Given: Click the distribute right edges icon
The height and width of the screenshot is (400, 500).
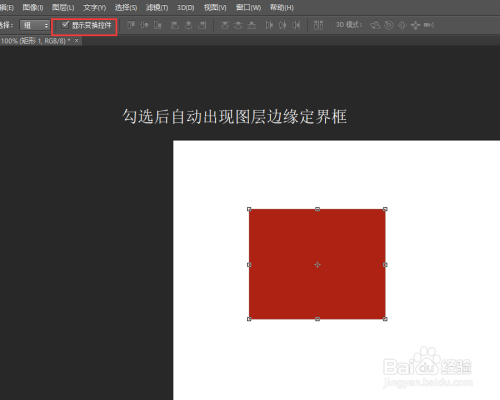Looking at the screenshot, I should click(x=296, y=25).
